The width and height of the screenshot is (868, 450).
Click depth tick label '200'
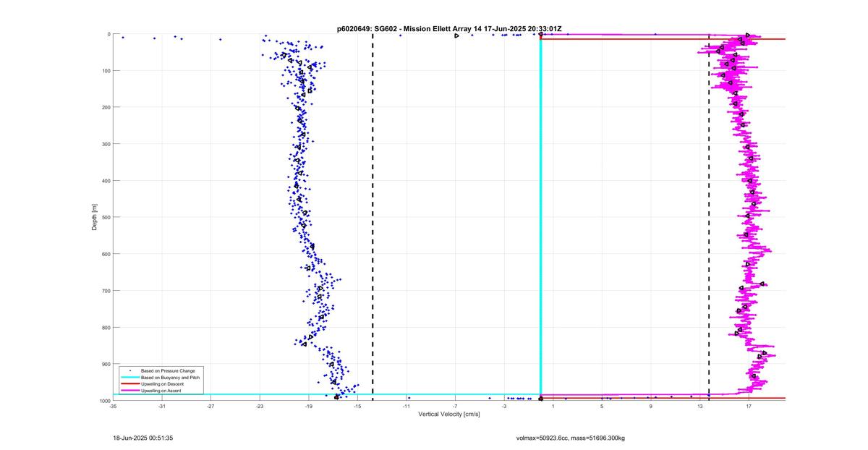click(105, 107)
